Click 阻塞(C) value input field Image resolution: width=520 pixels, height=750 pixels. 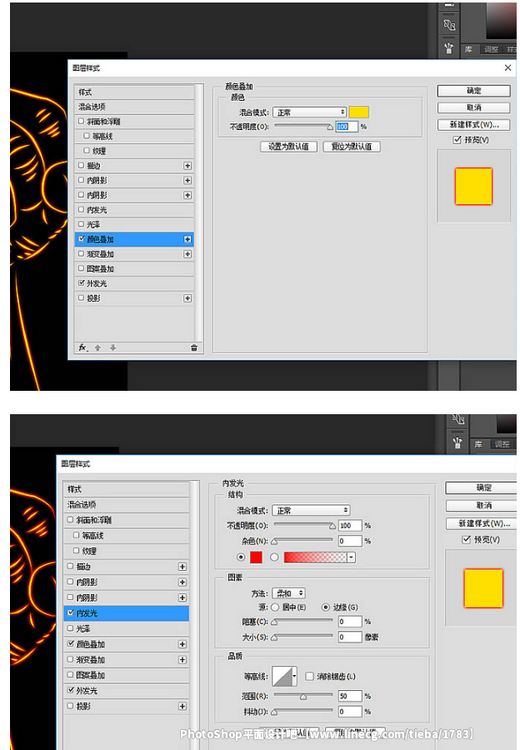349,622
